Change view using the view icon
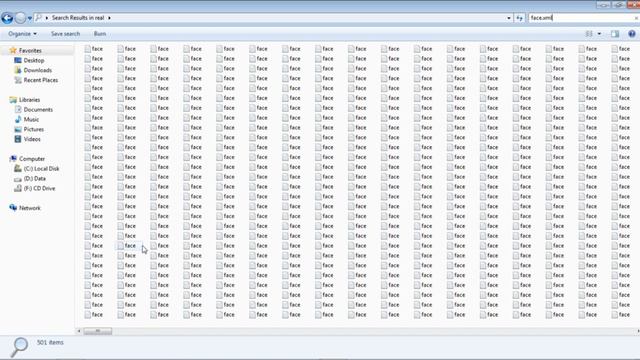 tap(589, 34)
